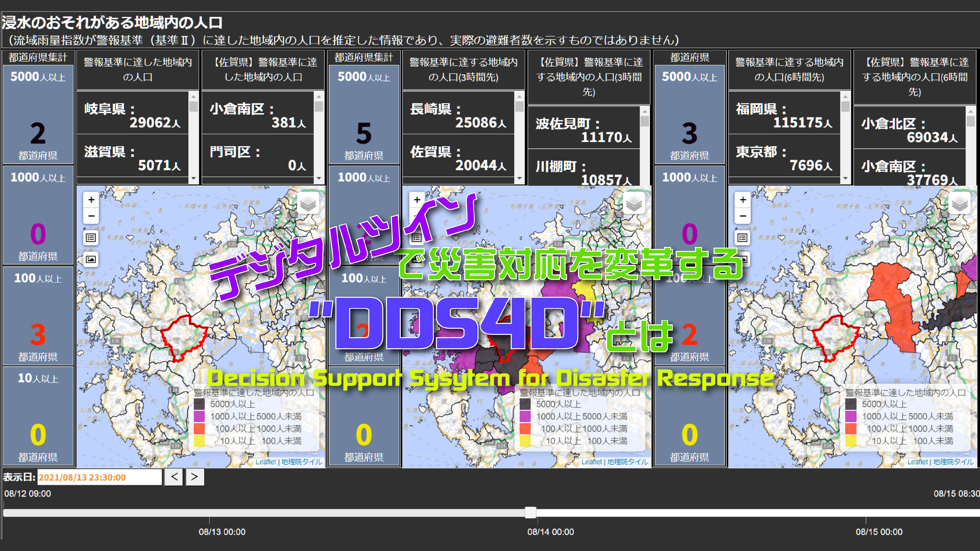Click the left map image icon
The height and width of the screenshot is (551, 980).
91,259
